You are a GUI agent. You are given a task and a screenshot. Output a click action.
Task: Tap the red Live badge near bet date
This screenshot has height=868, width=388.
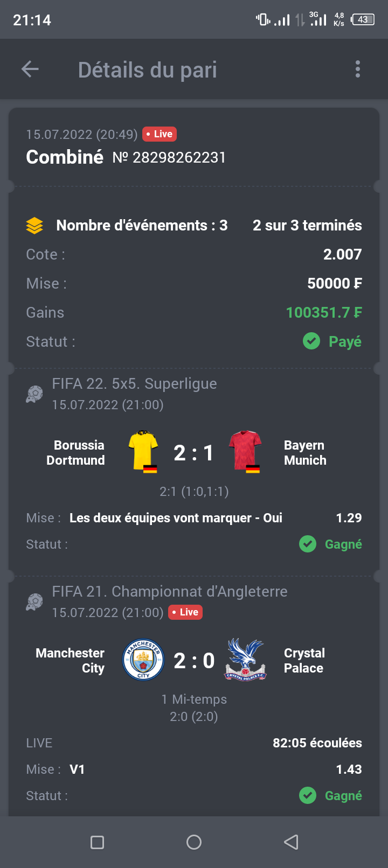[x=160, y=134]
